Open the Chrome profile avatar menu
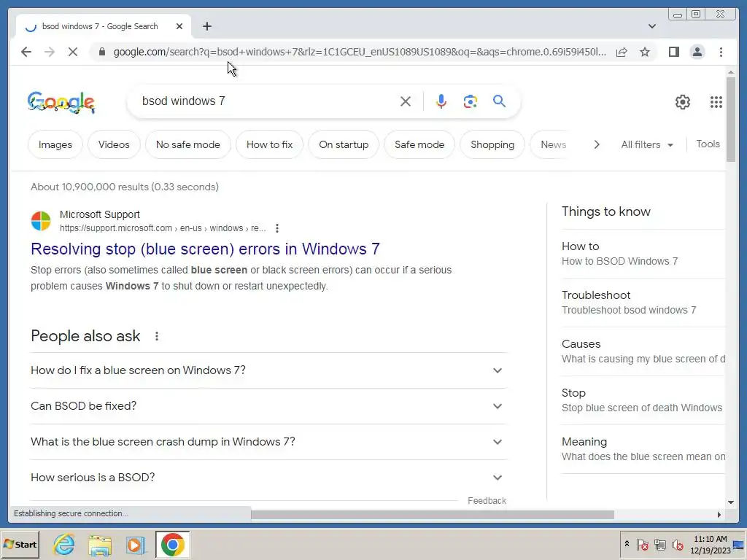Viewport: 747px width, 560px height. click(697, 52)
